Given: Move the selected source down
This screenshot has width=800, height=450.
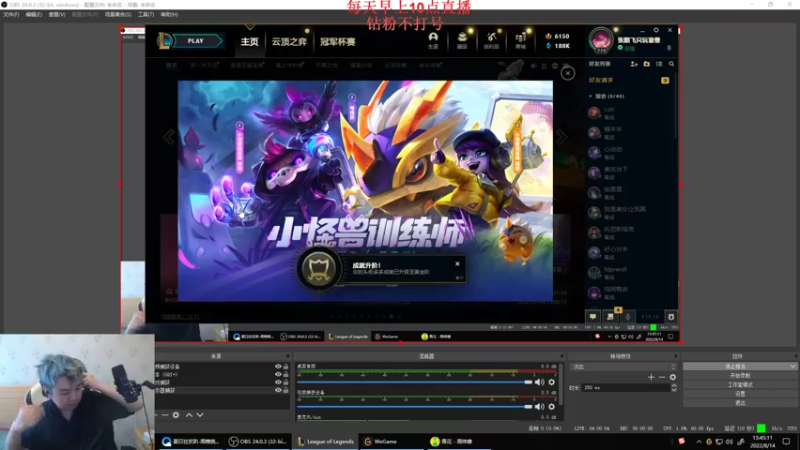Looking at the screenshot, I should [x=200, y=415].
